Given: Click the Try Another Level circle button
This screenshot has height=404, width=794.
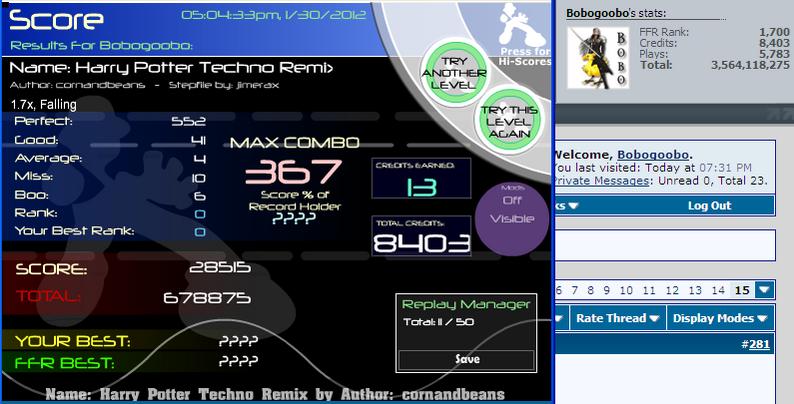Looking at the screenshot, I should coord(454,73).
